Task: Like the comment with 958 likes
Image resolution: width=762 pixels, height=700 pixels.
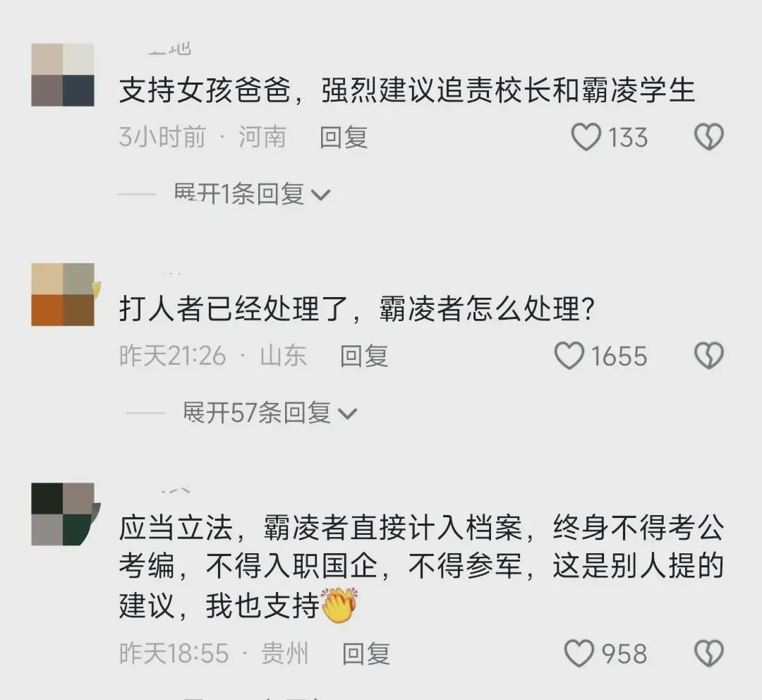Action: (579, 653)
